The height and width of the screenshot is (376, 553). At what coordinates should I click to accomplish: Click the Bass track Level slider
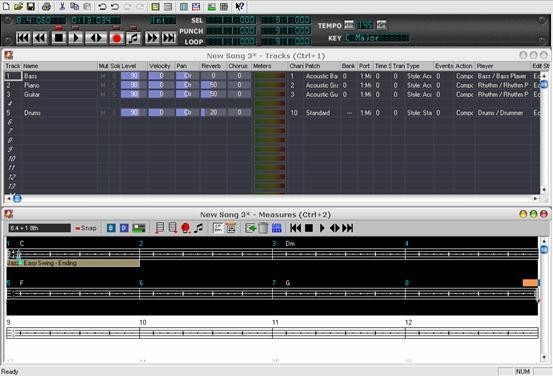pyautogui.click(x=134, y=76)
